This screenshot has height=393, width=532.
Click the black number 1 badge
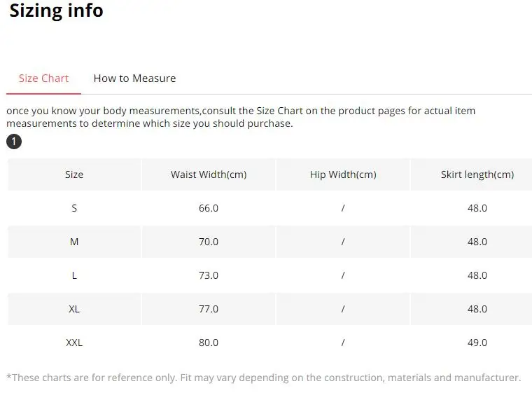pyautogui.click(x=14, y=142)
